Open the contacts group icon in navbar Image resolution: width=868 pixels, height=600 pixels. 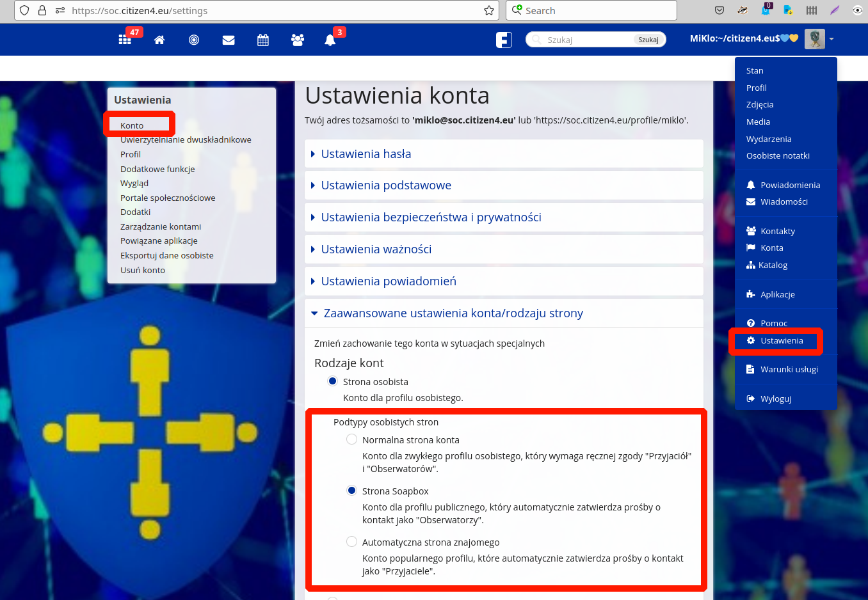[x=298, y=40]
